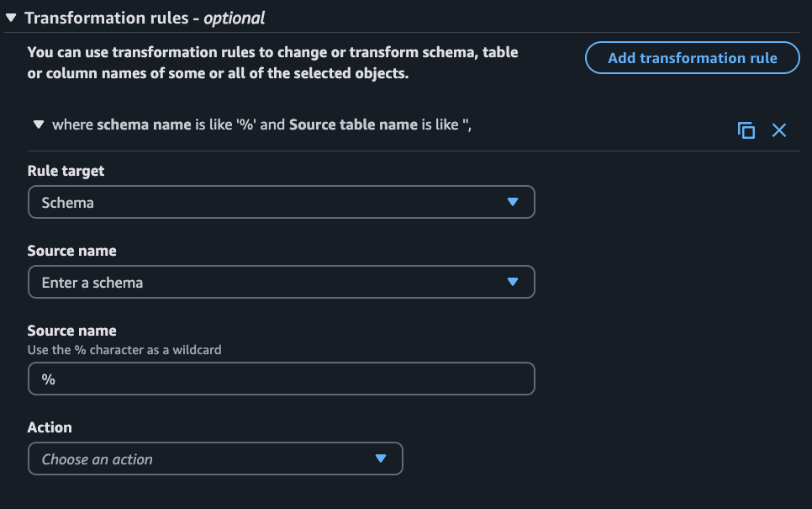Click the 'Use the % character as a wildcard' hint
Viewport: 812px width, 509px height.
[x=124, y=349]
